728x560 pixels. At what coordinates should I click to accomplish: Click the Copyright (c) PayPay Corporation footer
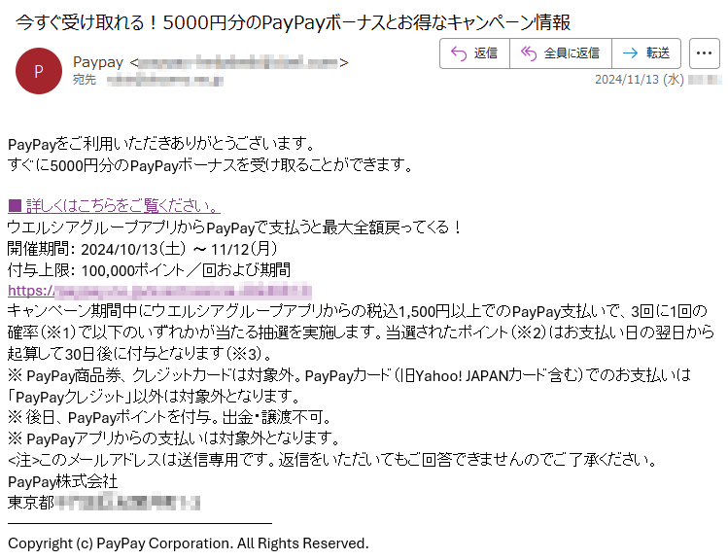188,543
